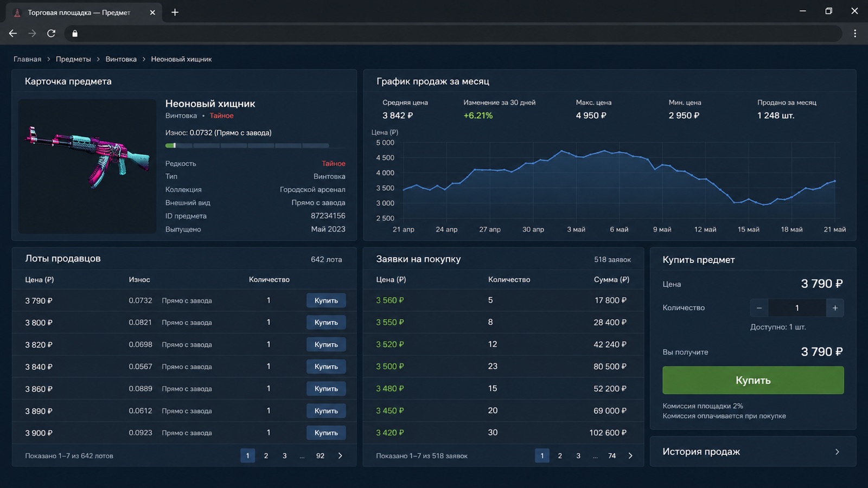Expand История продаж section

click(x=753, y=452)
